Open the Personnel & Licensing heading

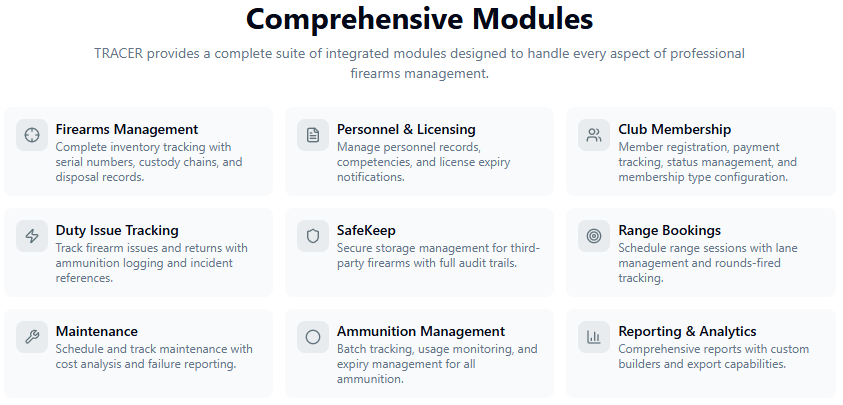pyautogui.click(x=406, y=129)
